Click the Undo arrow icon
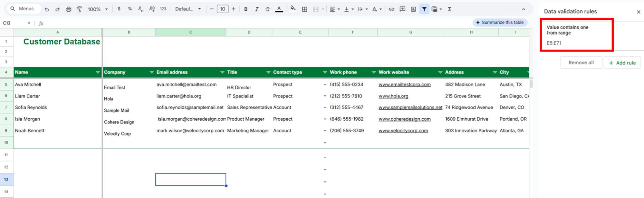This screenshot has width=644, height=198. point(47,9)
